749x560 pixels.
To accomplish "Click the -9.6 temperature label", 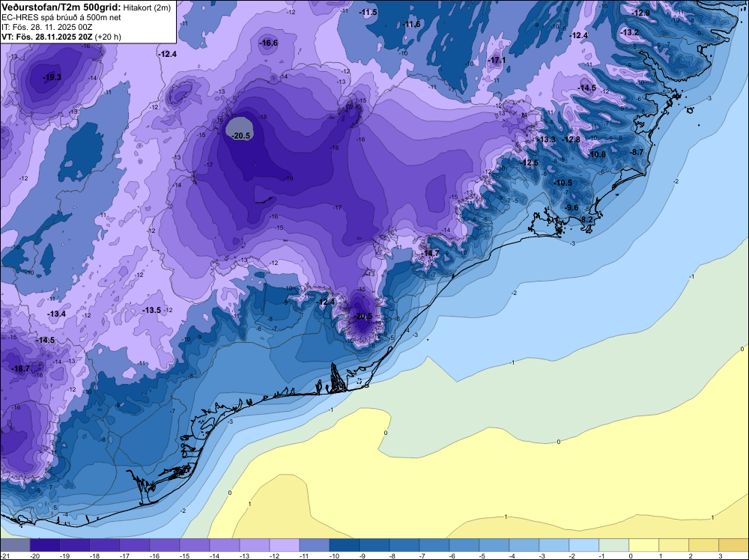I will click(571, 207).
